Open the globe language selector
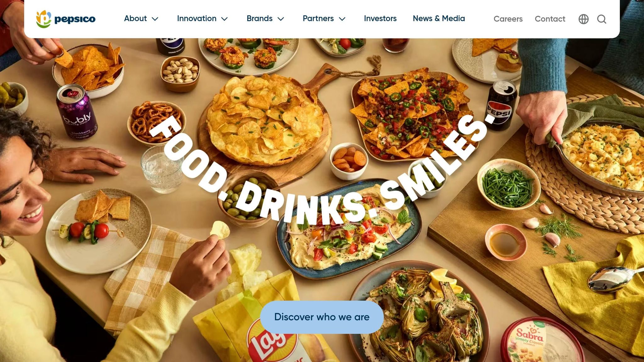This screenshot has height=362, width=644. pos(583,19)
